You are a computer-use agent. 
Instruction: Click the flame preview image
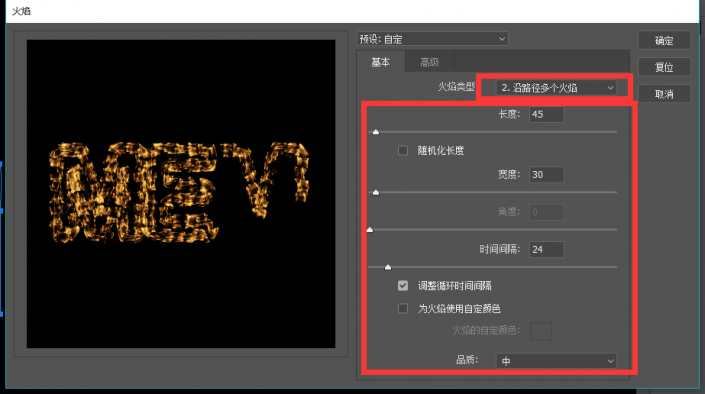coord(181,194)
